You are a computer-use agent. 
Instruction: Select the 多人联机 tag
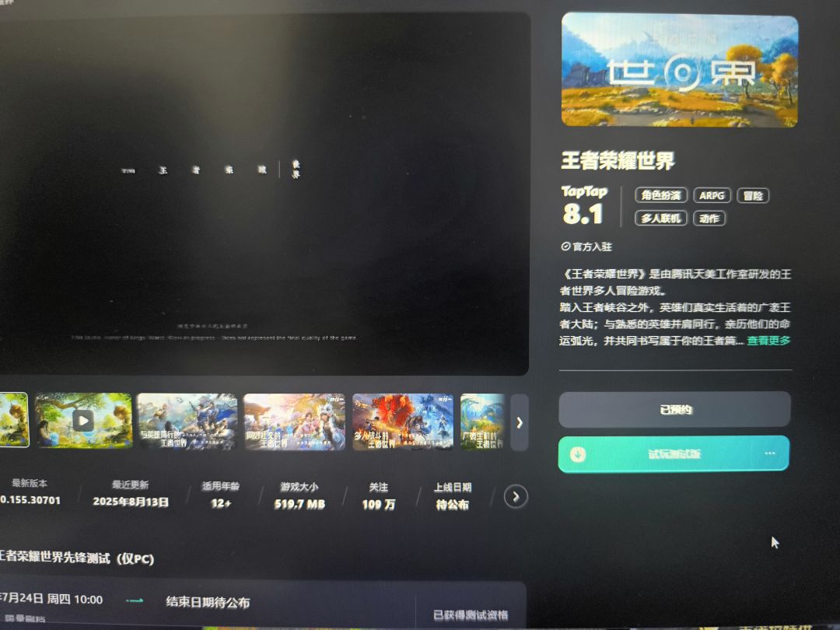(660, 218)
